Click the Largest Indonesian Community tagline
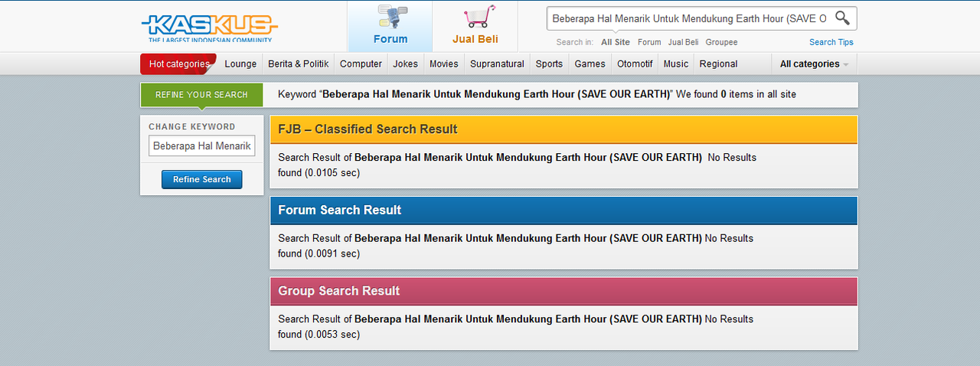Viewport: 980px width, 366px height. pyautogui.click(x=209, y=39)
